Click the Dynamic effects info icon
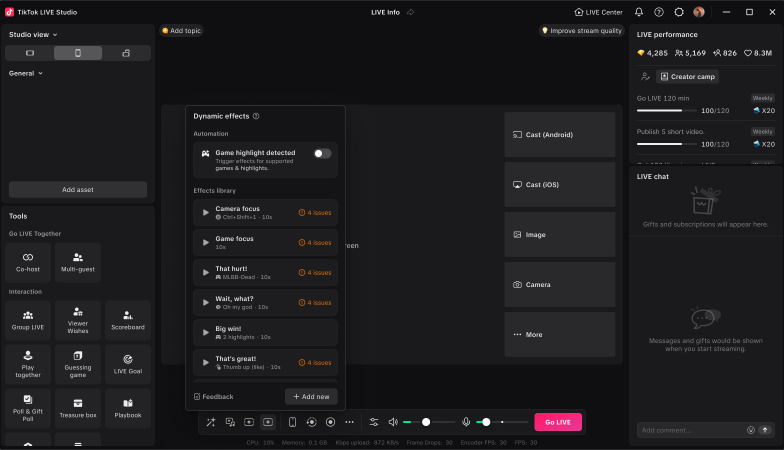 click(x=256, y=116)
